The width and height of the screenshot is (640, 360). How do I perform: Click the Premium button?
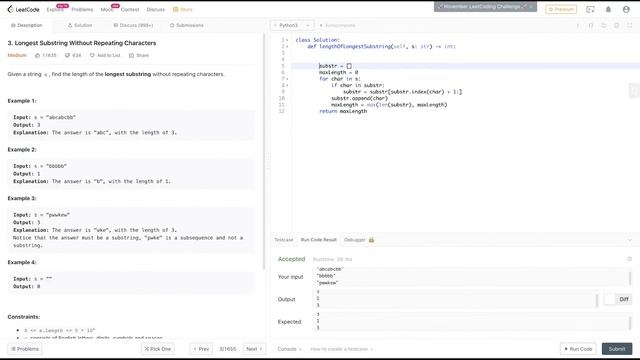click(x=561, y=9)
